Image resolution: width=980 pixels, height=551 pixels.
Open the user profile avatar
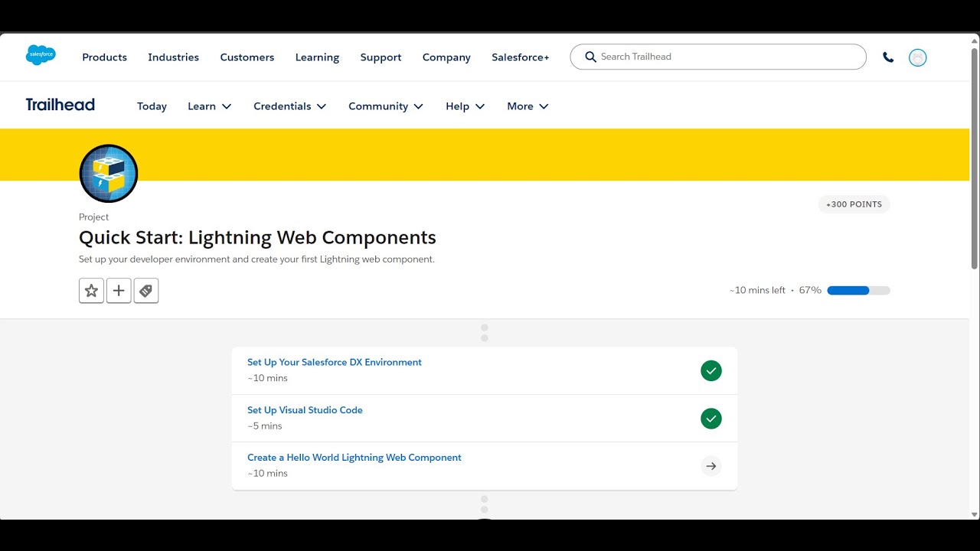[x=917, y=57]
